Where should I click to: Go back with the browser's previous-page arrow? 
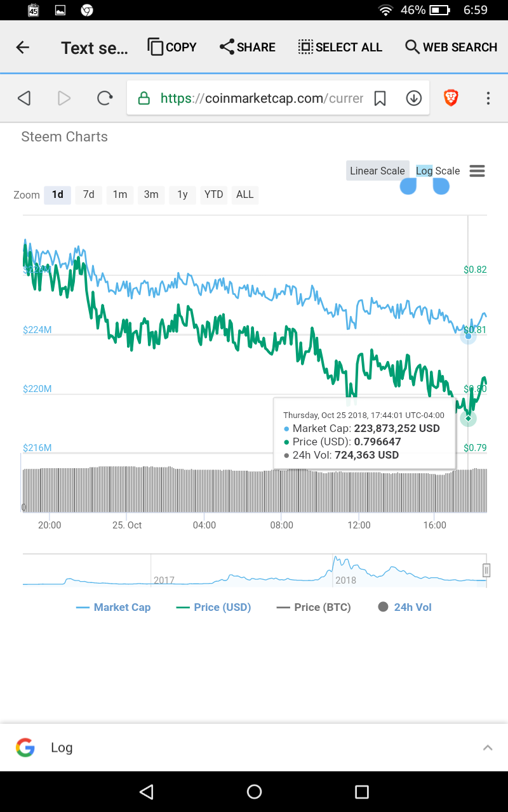tap(24, 98)
